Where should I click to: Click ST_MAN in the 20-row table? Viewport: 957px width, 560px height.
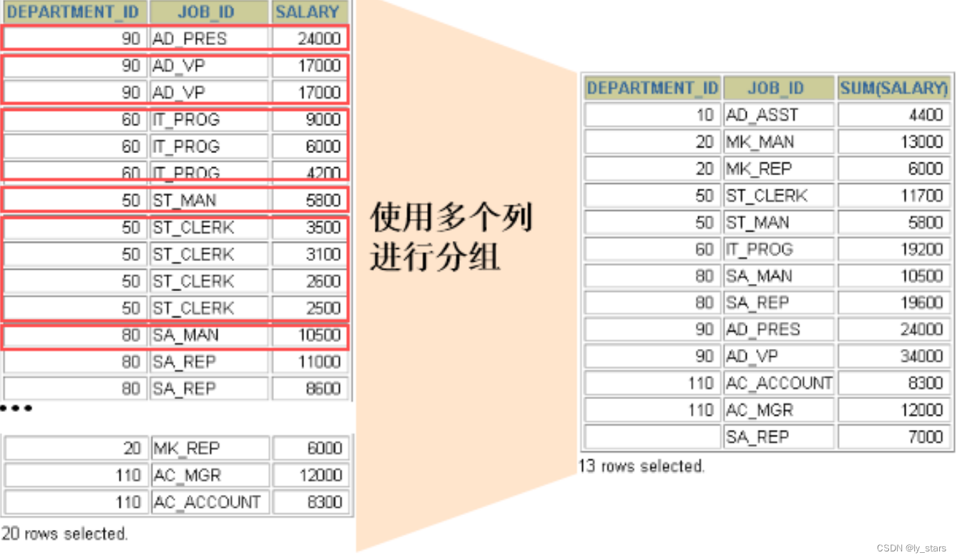click(x=210, y=200)
